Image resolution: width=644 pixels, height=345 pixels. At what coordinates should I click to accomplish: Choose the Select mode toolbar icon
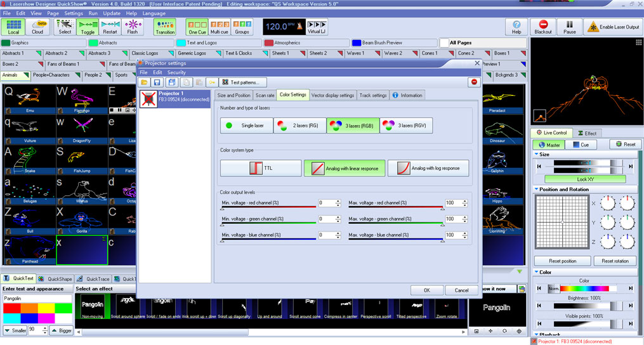pos(65,27)
